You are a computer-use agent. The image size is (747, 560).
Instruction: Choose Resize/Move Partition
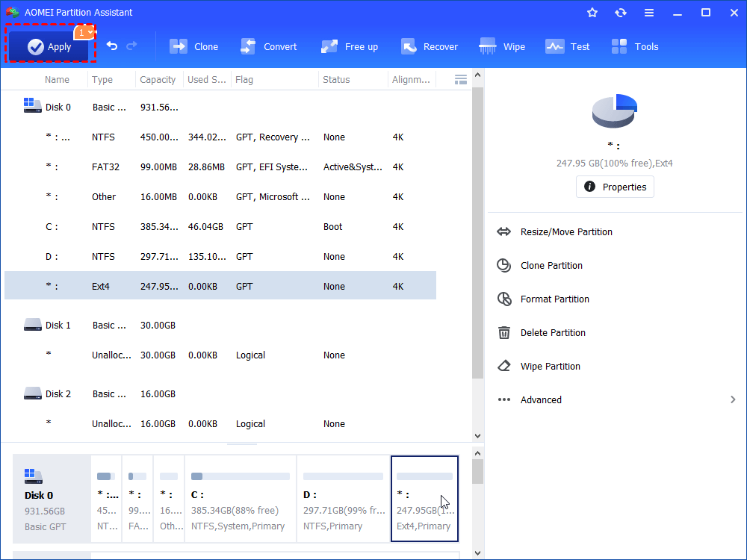[x=566, y=232]
